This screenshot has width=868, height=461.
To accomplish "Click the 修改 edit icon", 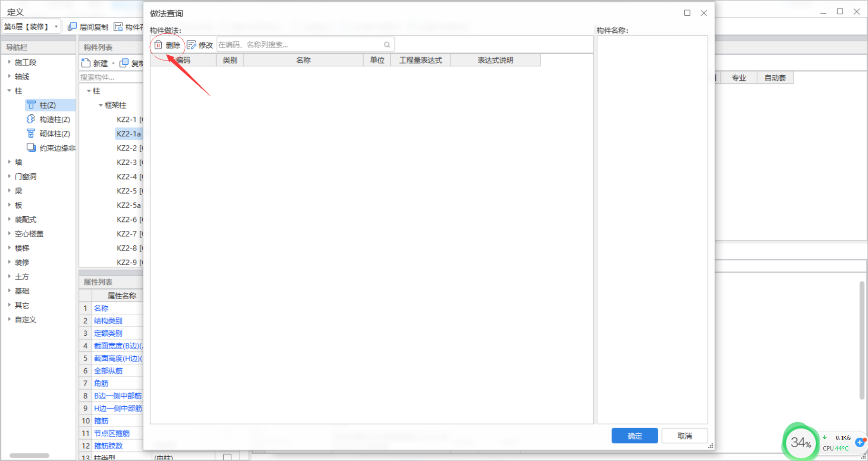I will tap(192, 45).
